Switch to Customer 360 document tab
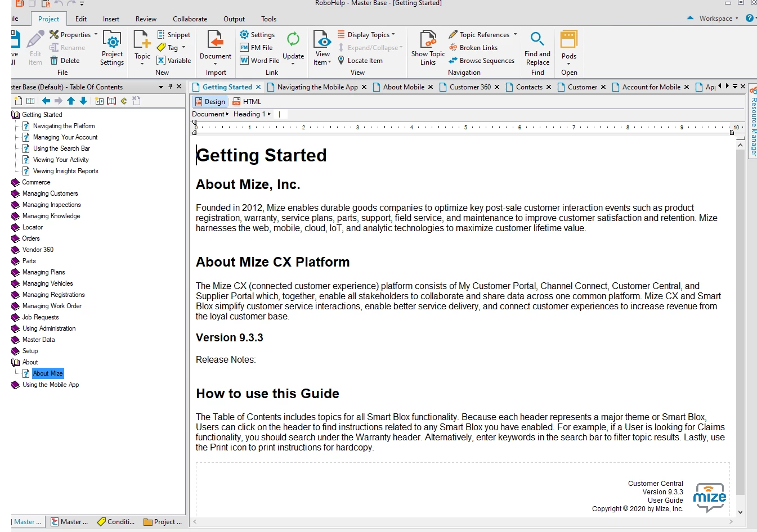This screenshot has height=532, width=757. coord(469,87)
